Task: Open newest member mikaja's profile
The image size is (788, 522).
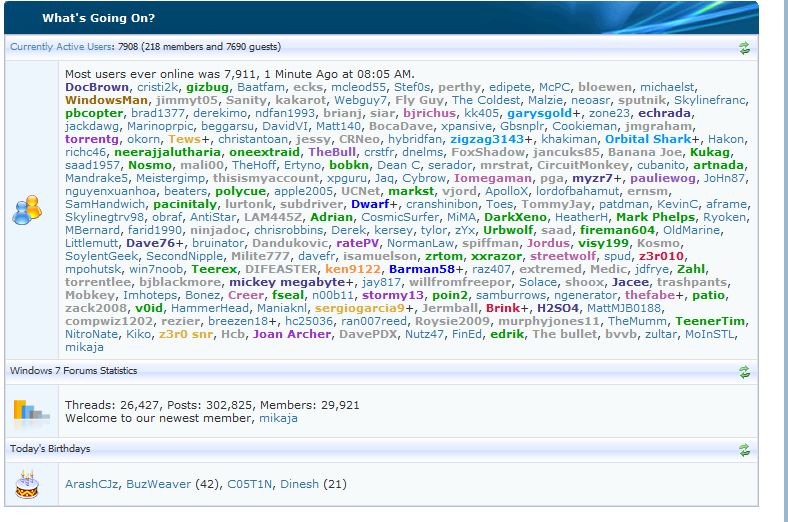Action: tap(278, 418)
